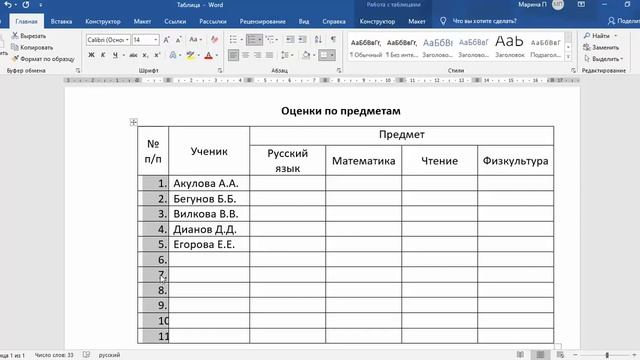This screenshot has width=640, height=360.
Task: Apply the Заголовок title style (large Aab)
Action: [x=509, y=47]
